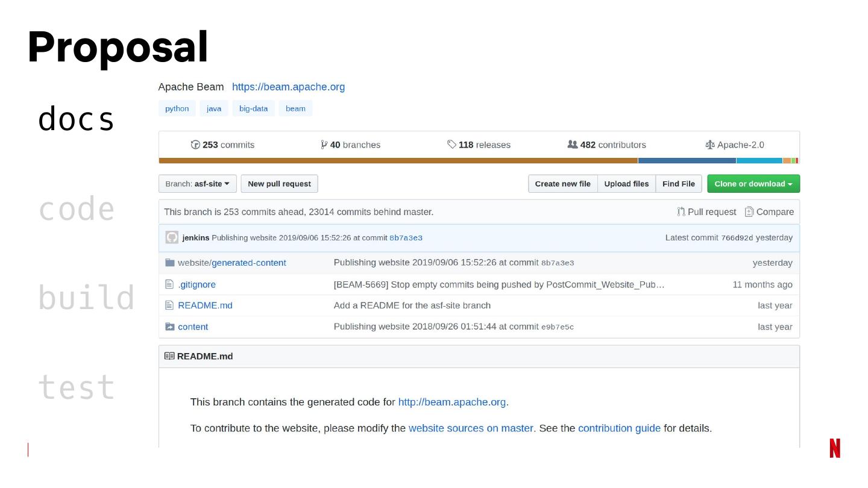The image size is (868, 488).
Task: Select the code step label
Action: click(x=76, y=208)
